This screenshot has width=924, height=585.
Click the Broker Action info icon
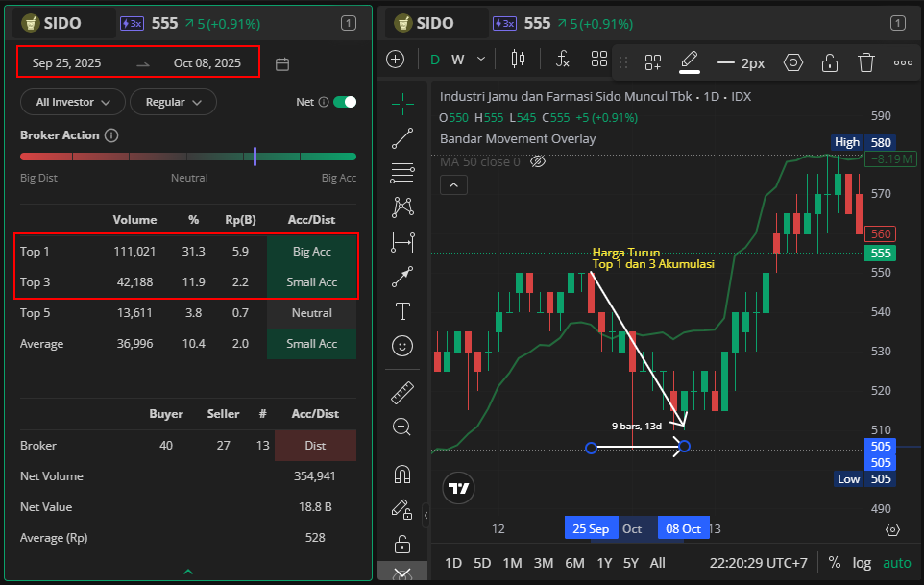tap(111, 135)
